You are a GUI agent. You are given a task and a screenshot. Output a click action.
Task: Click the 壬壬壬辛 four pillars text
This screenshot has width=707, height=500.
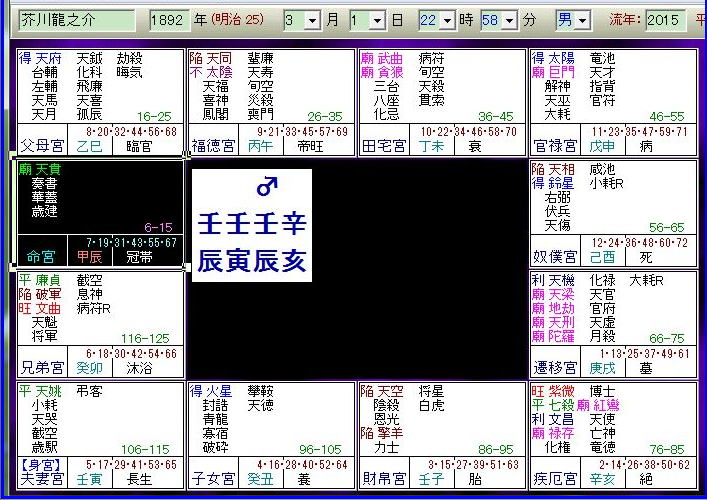coord(251,221)
